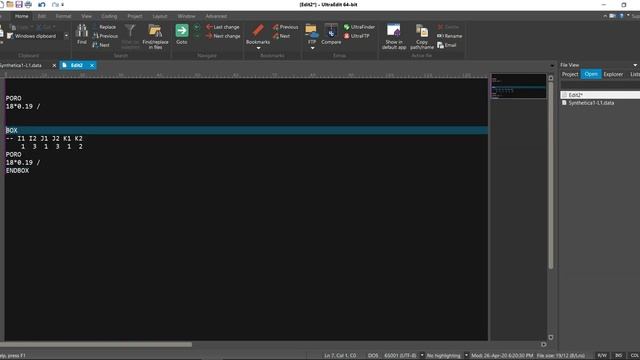
Task: Switch to Synthetica1-L1.data file tab
Action: (21, 65)
